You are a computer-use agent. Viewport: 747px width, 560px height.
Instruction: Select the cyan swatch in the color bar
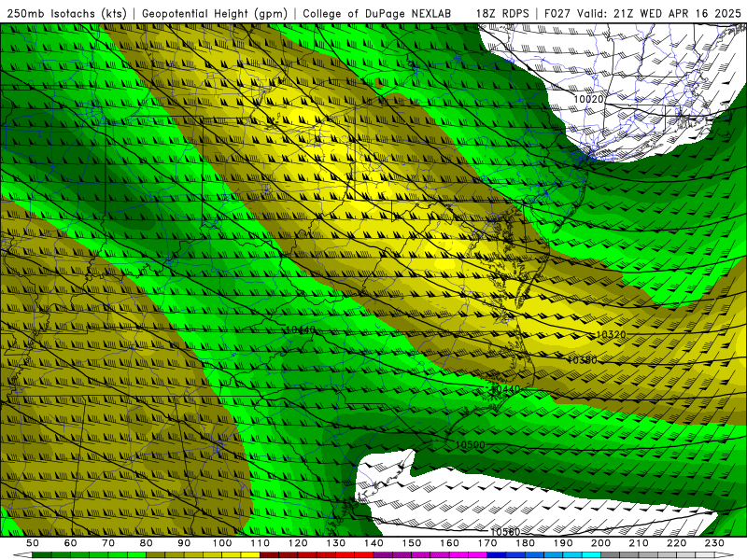click(591, 554)
